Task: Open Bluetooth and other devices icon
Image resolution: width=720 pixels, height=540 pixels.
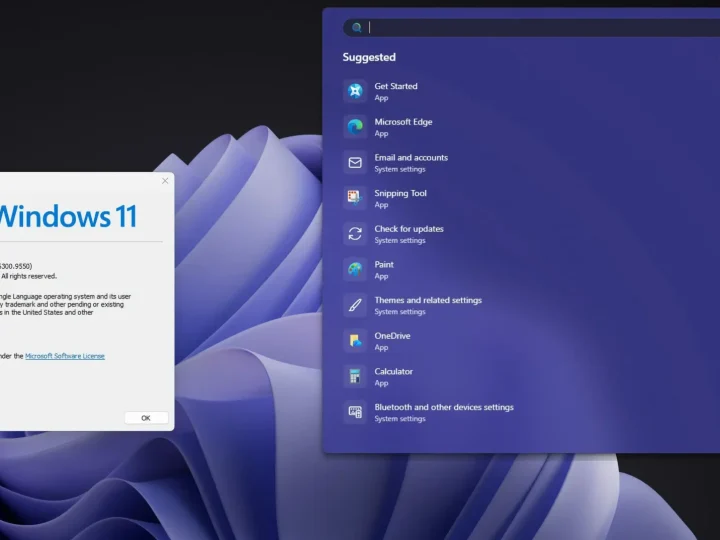Action: [x=355, y=412]
